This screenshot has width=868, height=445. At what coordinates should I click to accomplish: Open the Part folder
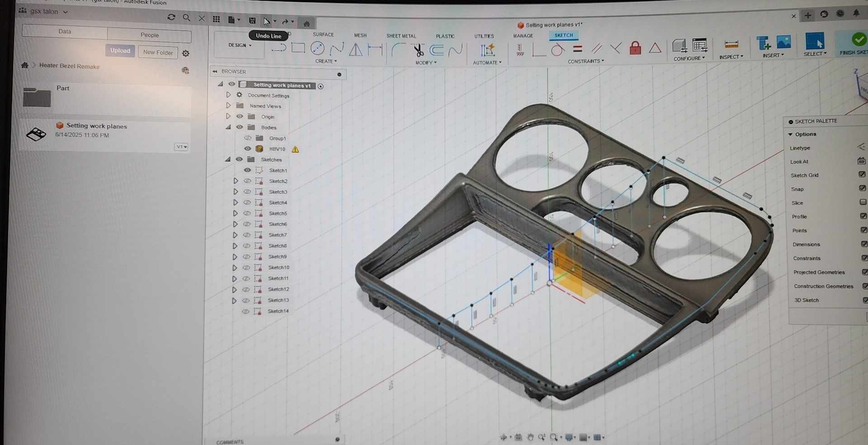(37, 97)
